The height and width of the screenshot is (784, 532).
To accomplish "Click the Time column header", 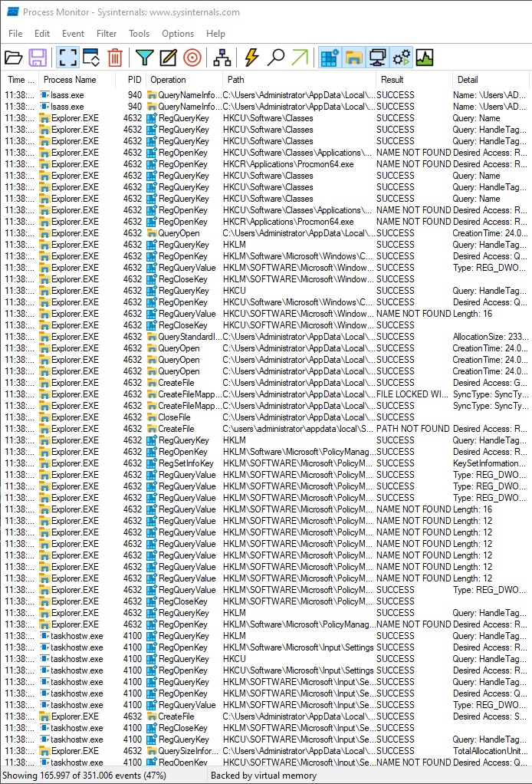I will pyautogui.click(x=21, y=80).
